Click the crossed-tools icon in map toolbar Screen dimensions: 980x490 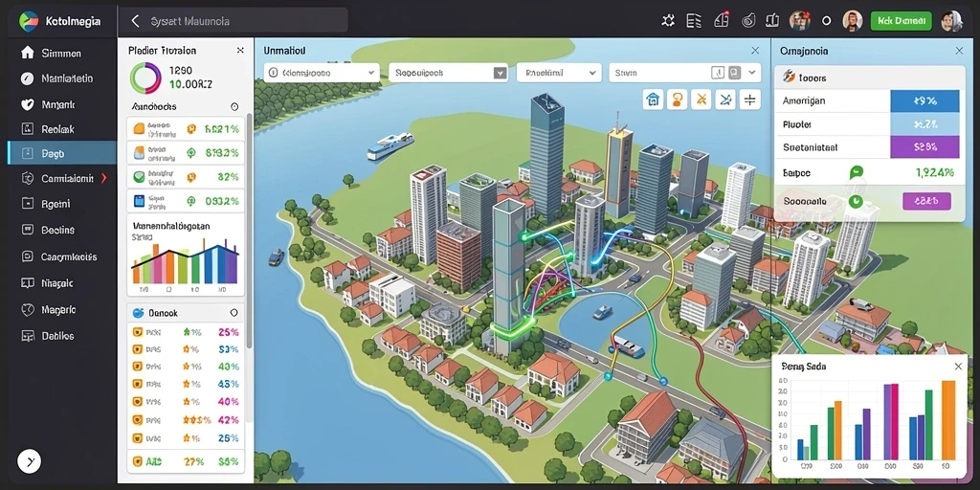pos(702,100)
